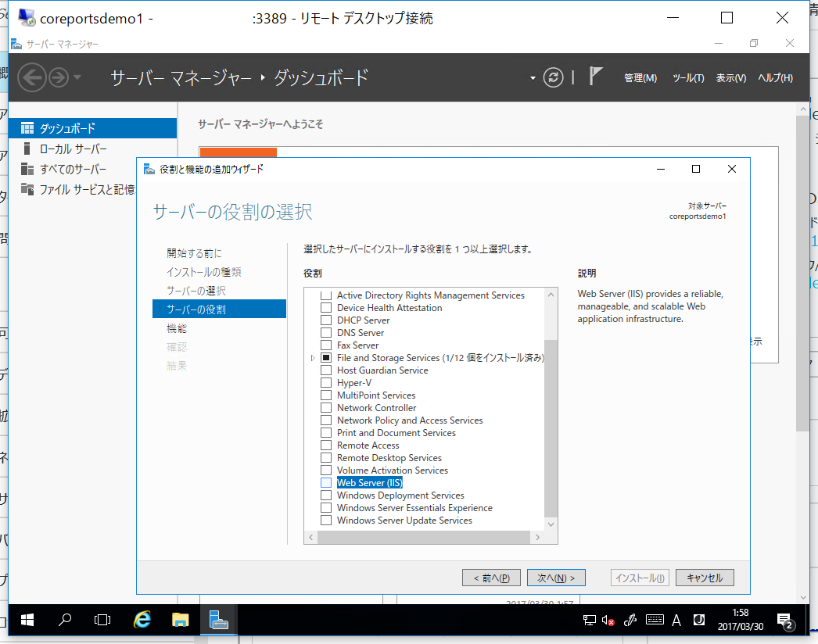Open the notifications flag

coord(595,76)
